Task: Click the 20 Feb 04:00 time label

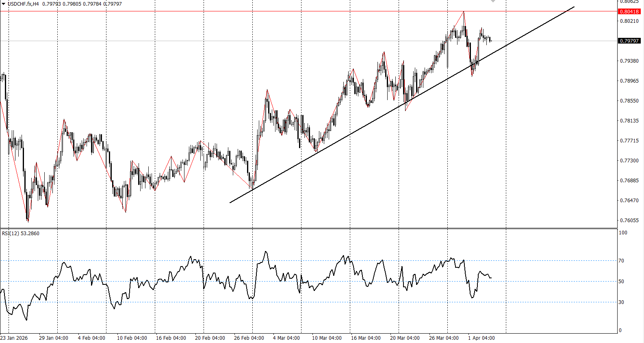Action: [x=210, y=338]
